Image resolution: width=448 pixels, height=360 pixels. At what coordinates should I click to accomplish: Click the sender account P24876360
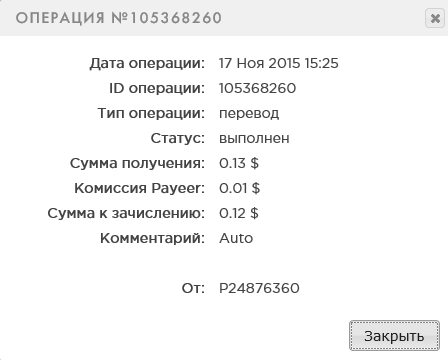click(x=259, y=288)
